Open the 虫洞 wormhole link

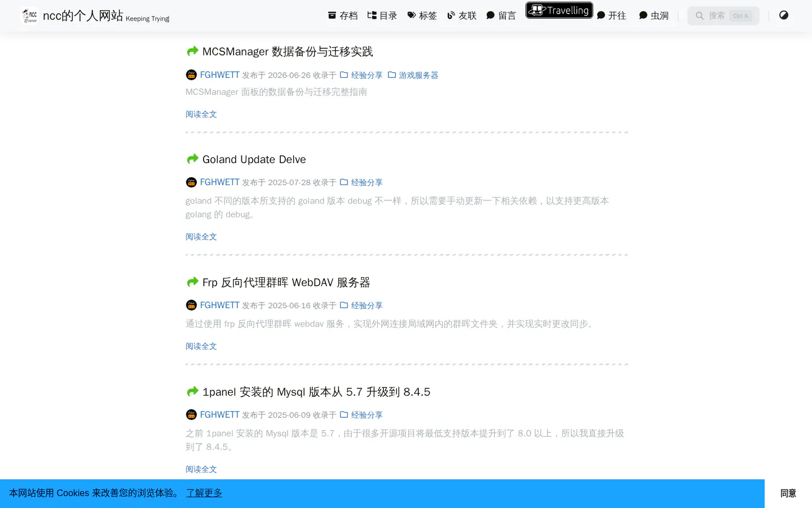coord(654,16)
